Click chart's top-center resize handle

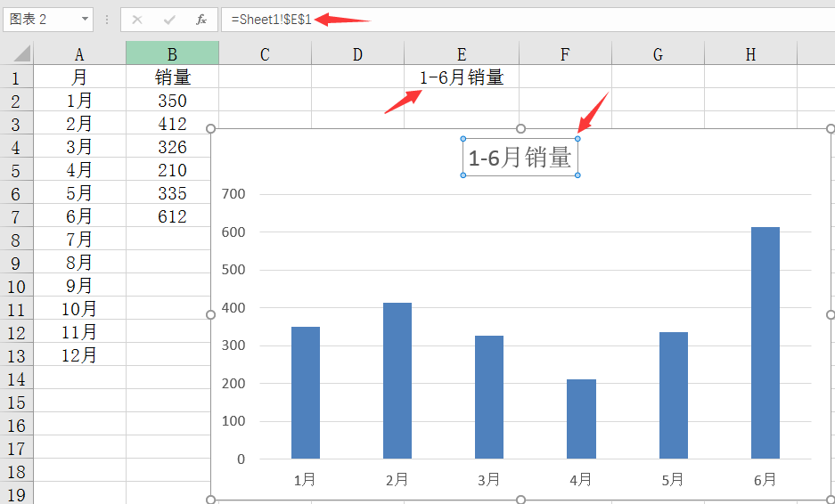coord(520,129)
